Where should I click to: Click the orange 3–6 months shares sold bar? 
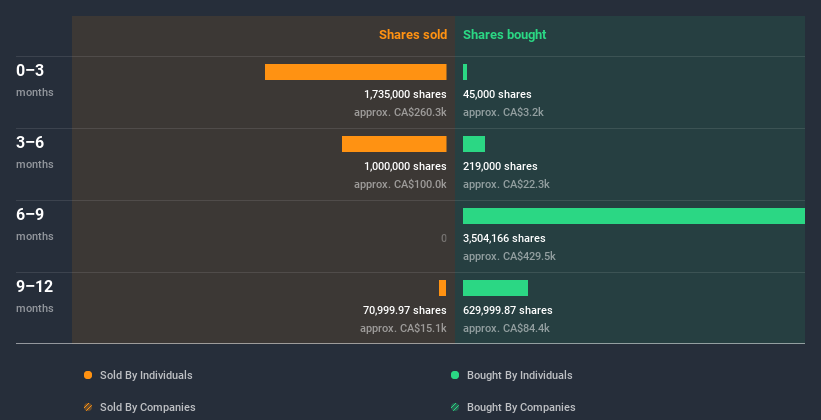tap(394, 144)
